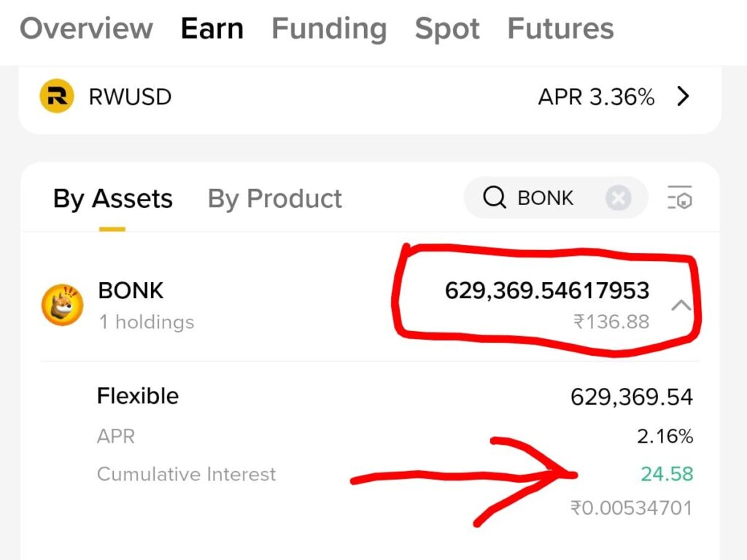This screenshot has width=747, height=560.
Task: Select the Earn tab
Action: click(x=212, y=28)
